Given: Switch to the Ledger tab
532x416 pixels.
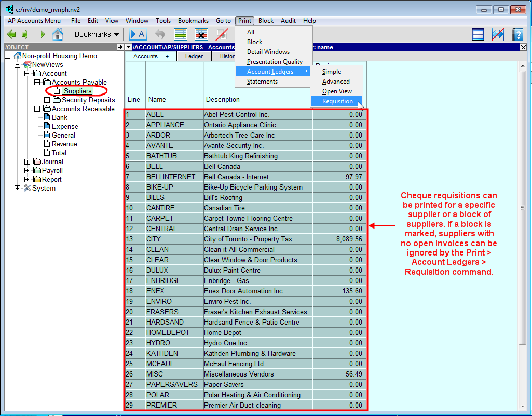Looking at the screenshot, I should [x=194, y=56].
